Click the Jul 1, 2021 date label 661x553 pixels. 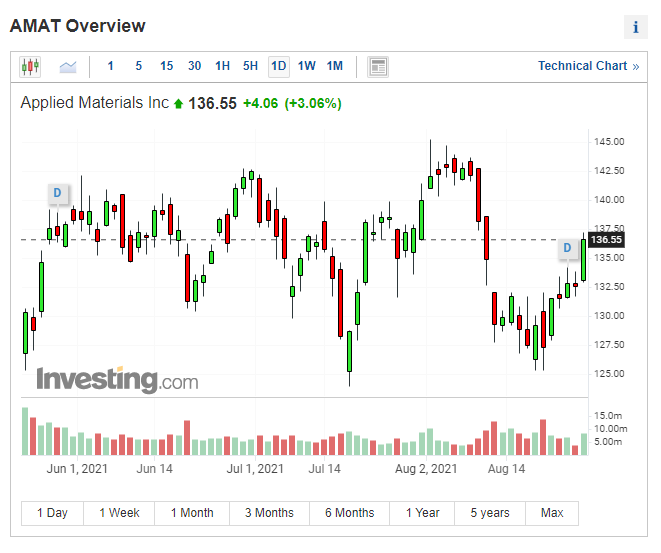[255, 469]
